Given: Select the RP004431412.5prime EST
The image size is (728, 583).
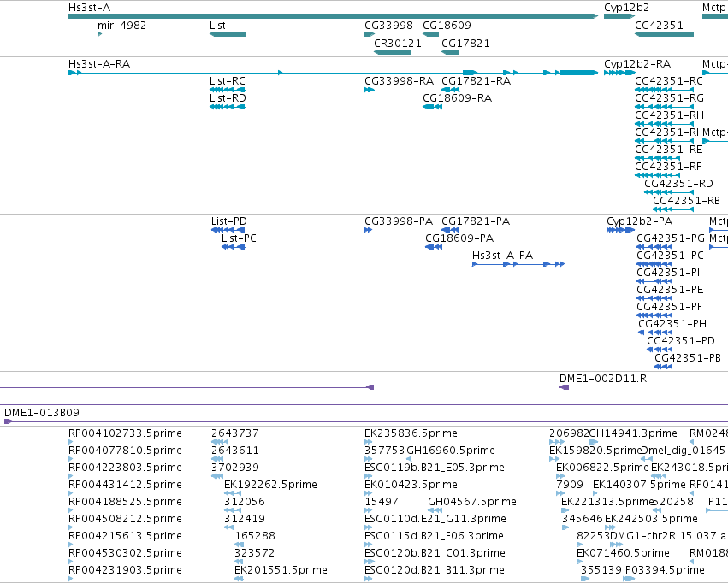Looking at the screenshot, I should (x=70, y=493).
